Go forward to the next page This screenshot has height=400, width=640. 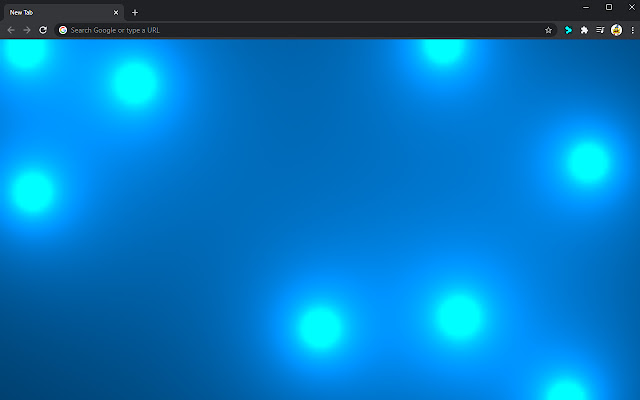coord(27,30)
